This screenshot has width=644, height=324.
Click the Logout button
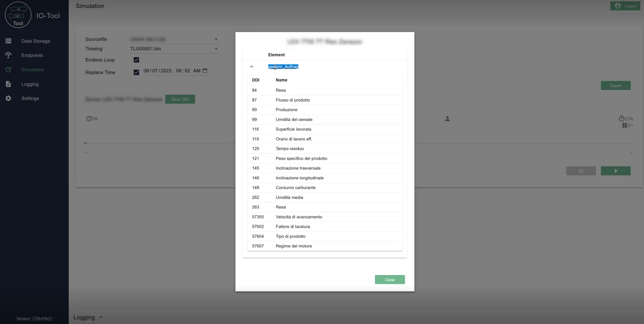point(625,6)
